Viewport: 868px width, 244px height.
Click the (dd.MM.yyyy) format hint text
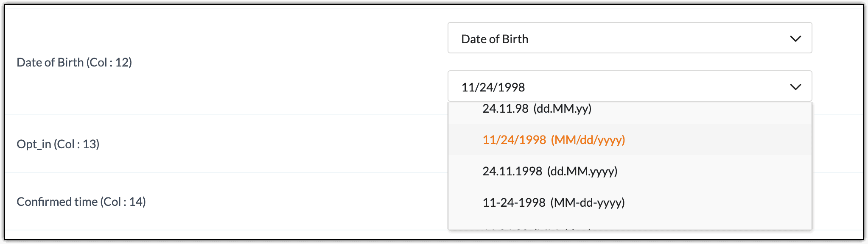582,172
